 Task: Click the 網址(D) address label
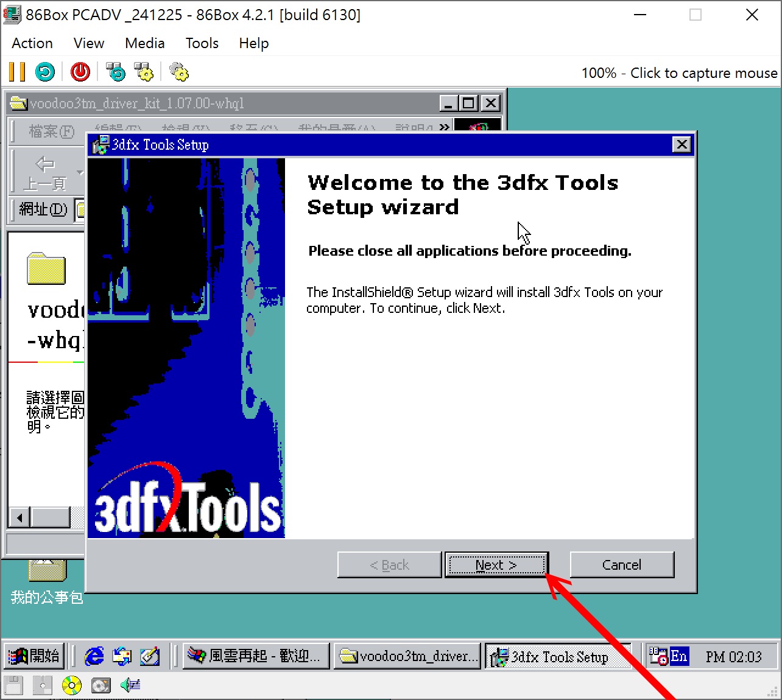coord(43,209)
